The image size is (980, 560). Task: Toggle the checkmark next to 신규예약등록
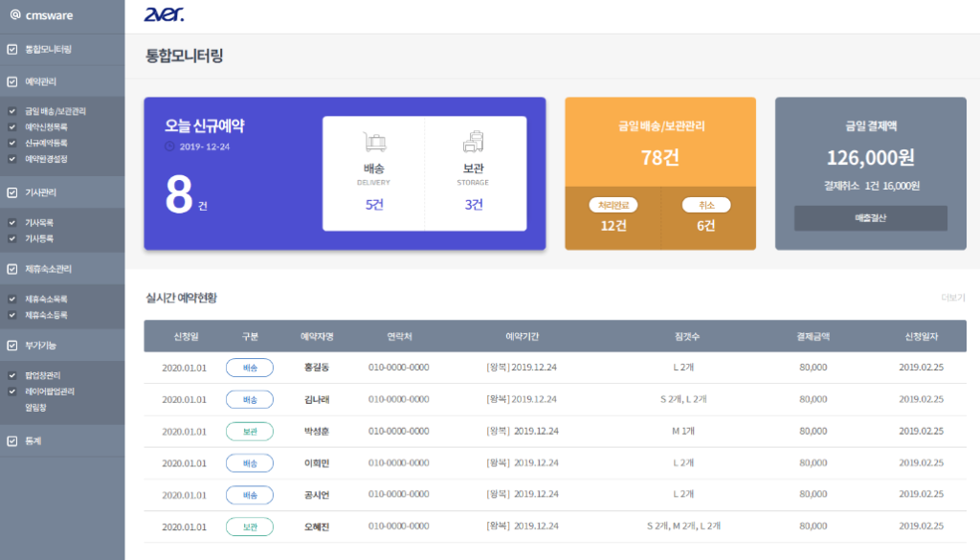11,143
